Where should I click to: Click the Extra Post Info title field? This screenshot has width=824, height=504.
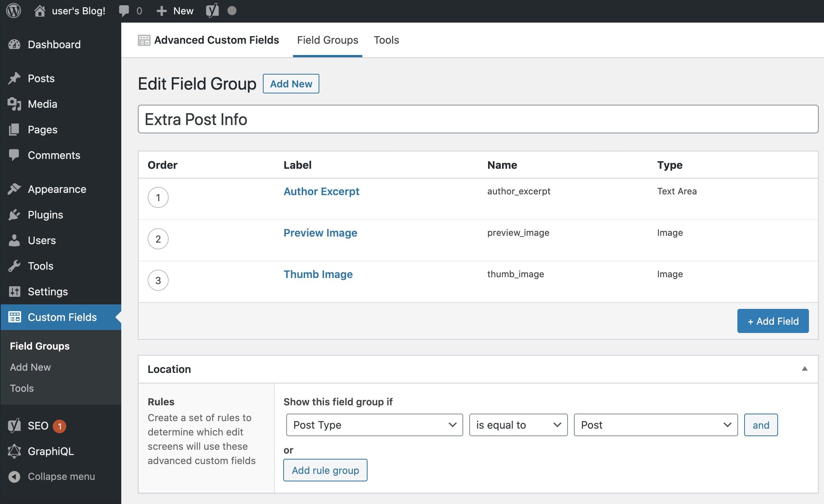pyautogui.click(x=478, y=119)
